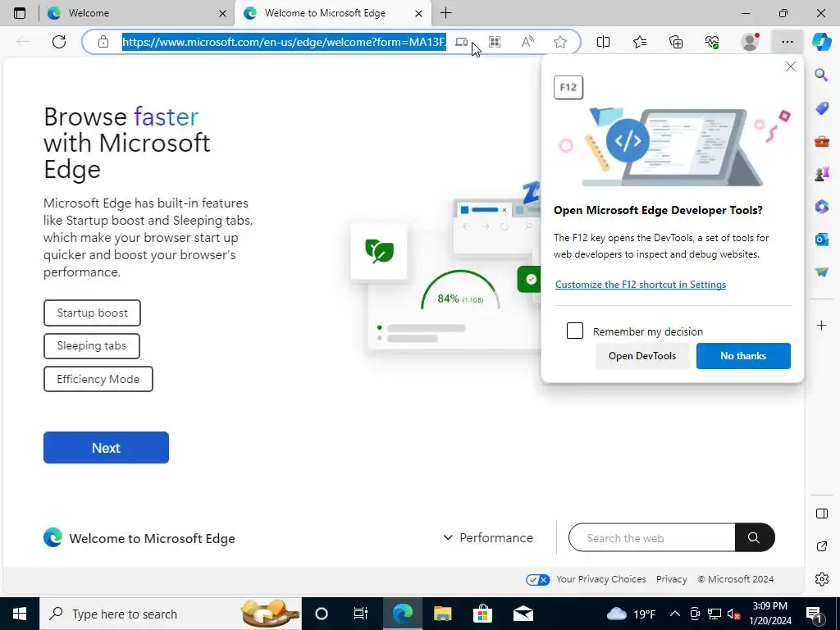Open the clock showing 3:09 PM

769,614
